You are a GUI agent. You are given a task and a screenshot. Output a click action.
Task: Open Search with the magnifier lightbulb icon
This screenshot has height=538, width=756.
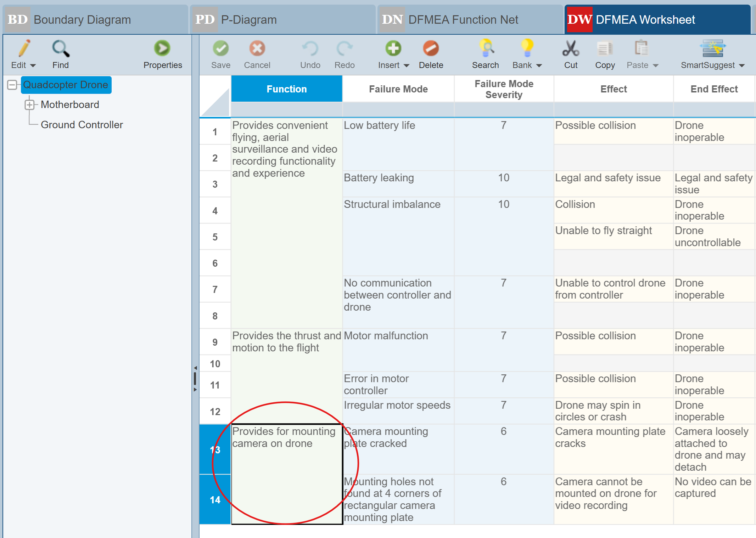point(486,49)
